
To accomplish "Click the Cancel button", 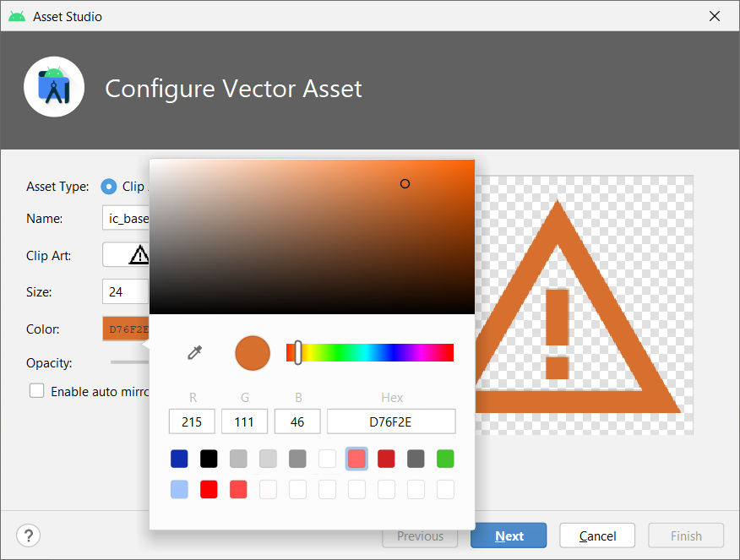I will coord(597,536).
